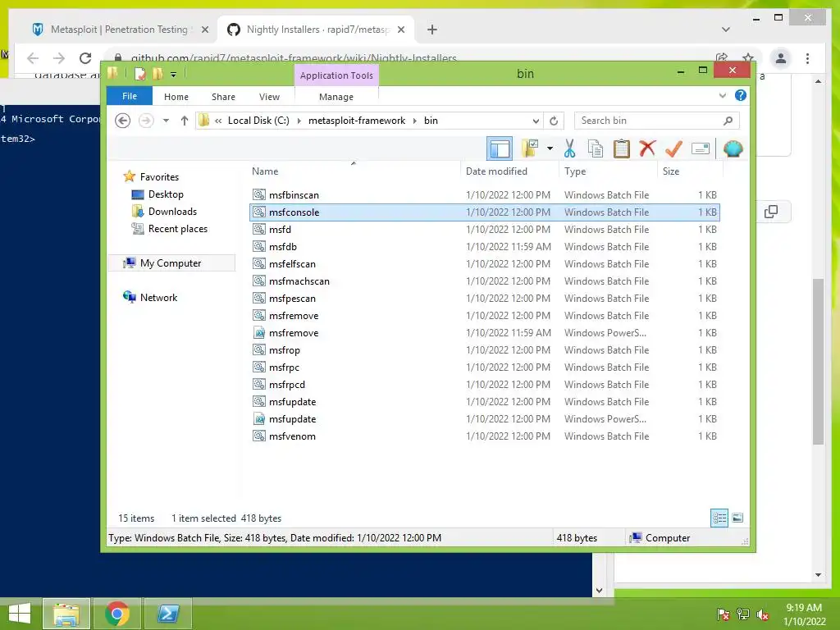The height and width of the screenshot is (630, 840).
Task: Select metasploit-framework in the address breadcrumb
Action: click(357, 121)
